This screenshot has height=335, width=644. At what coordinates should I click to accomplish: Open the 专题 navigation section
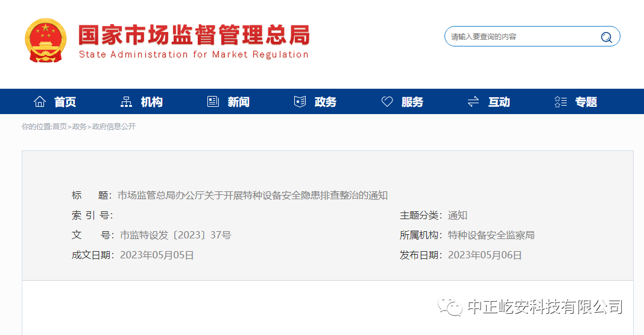tap(586, 102)
